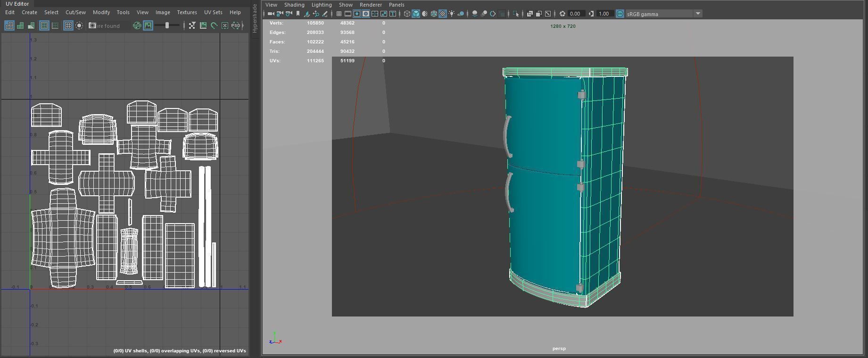
Task: Select the grease pencil icon
Action: coord(325,14)
